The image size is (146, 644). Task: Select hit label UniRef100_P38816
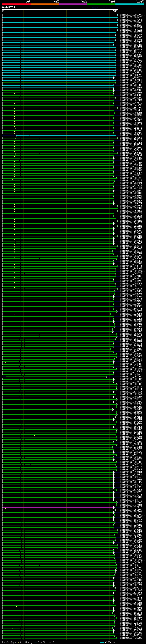[x=131, y=145]
